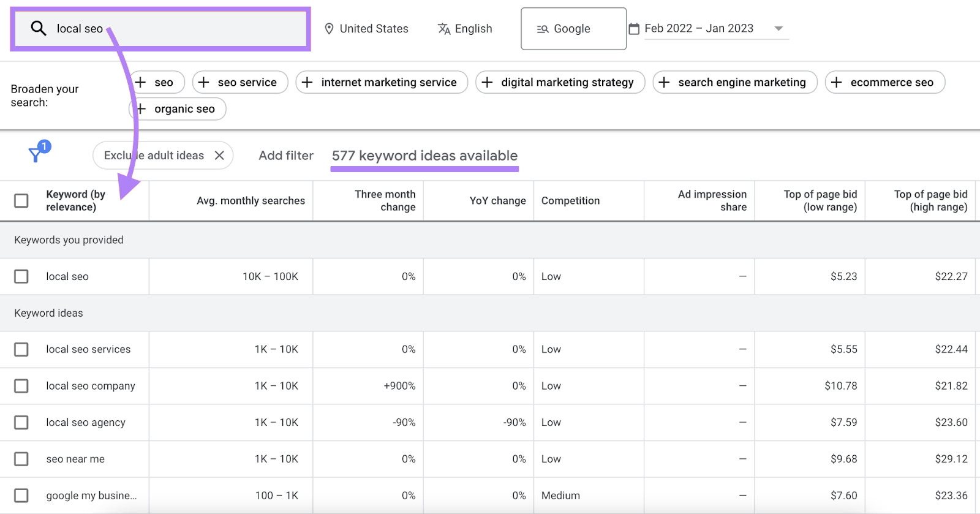Click Top of page bid (low range) header
Screen dimensions: 980x514
click(820, 200)
